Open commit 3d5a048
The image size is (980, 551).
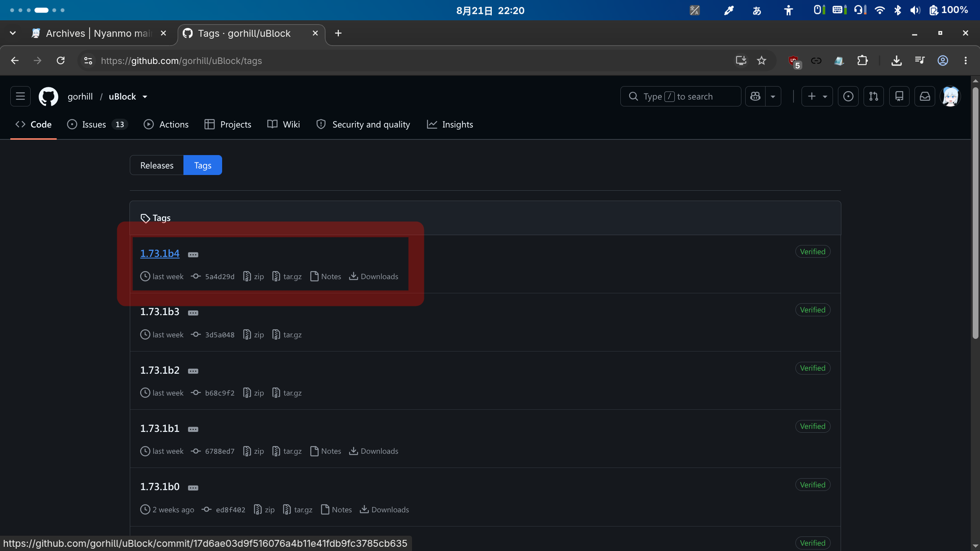[x=213, y=335]
